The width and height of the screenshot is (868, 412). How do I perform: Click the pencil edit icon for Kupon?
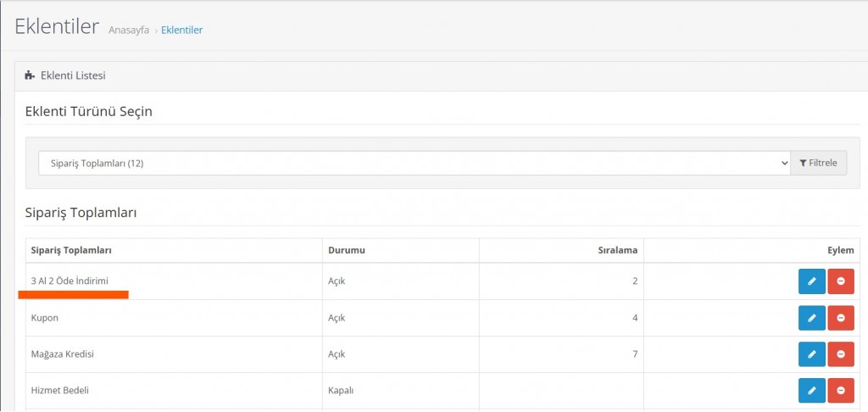[x=811, y=318]
